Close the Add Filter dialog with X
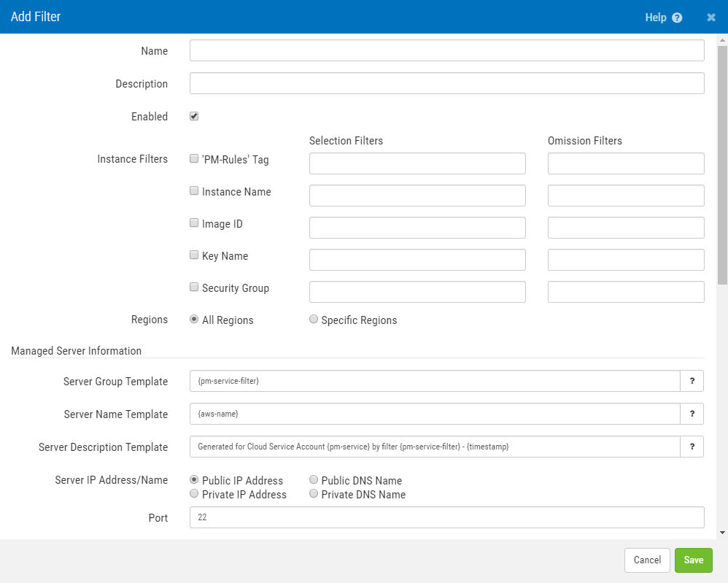The width and height of the screenshot is (728, 583). [x=711, y=18]
